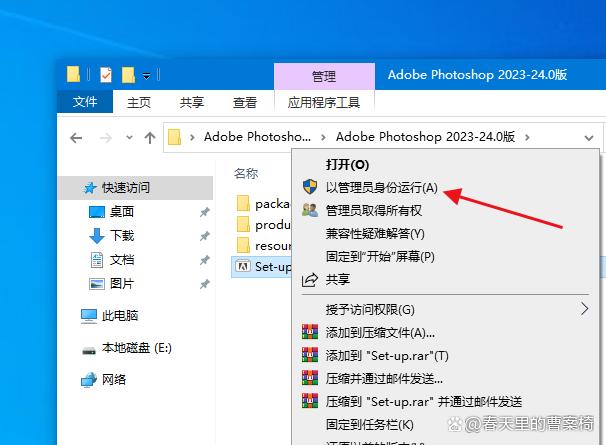Open 下载 in navigation pane

(122, 236)
